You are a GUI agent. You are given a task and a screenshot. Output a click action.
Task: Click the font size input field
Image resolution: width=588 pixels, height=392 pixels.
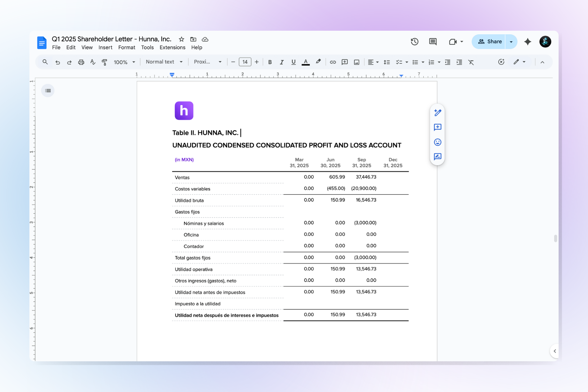coord(245,62)
